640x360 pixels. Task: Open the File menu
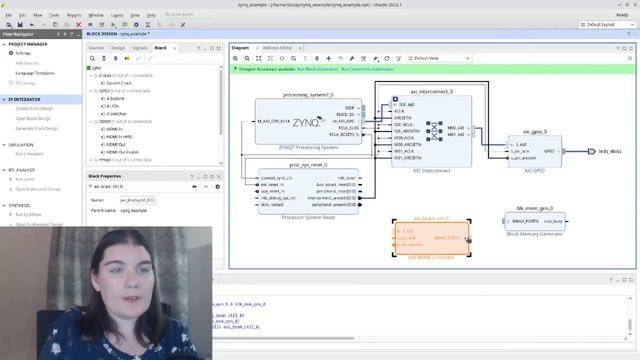click(x=8, y=15)
